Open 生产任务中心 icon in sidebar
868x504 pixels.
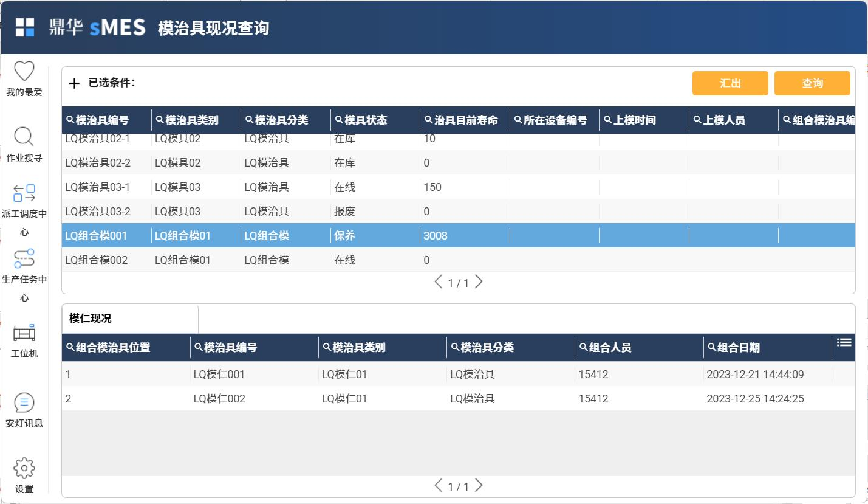point(24,258)
